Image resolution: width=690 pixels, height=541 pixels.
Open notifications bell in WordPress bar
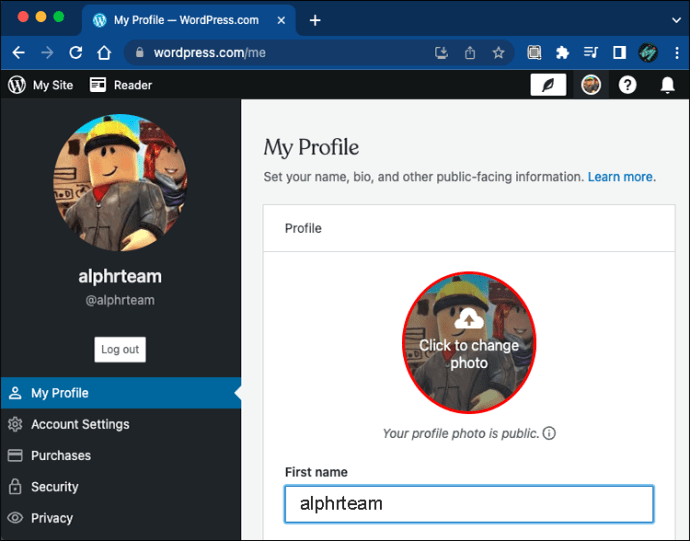[667, 85]
